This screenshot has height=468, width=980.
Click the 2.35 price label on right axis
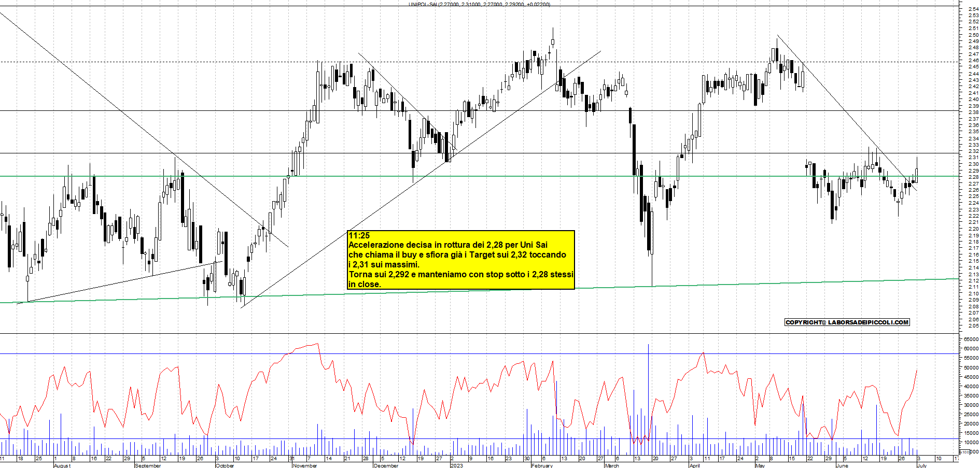973,132
